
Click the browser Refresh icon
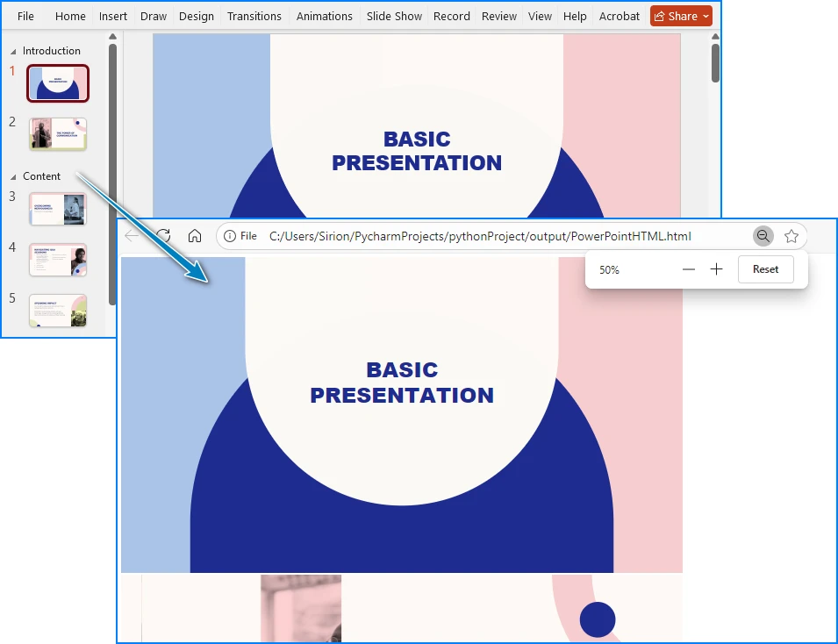click(163, 235)
